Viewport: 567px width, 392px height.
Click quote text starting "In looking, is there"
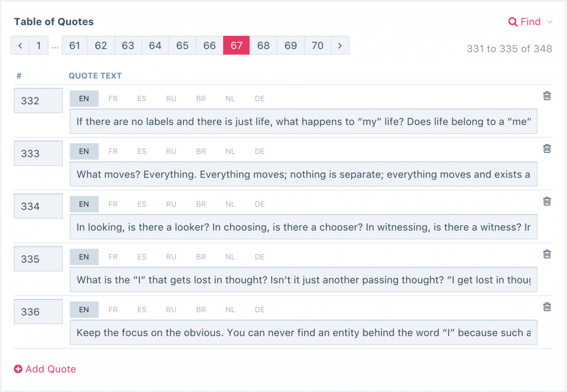pos(303,227)
